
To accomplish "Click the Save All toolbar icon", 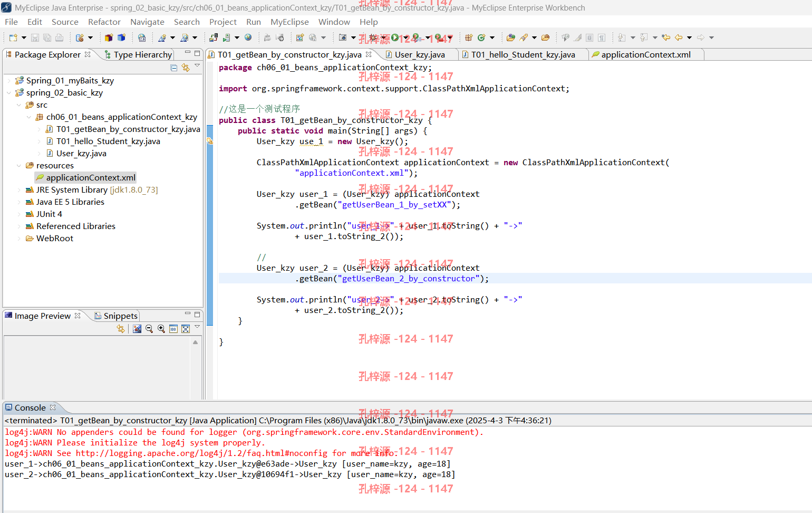I will point(47,37).
